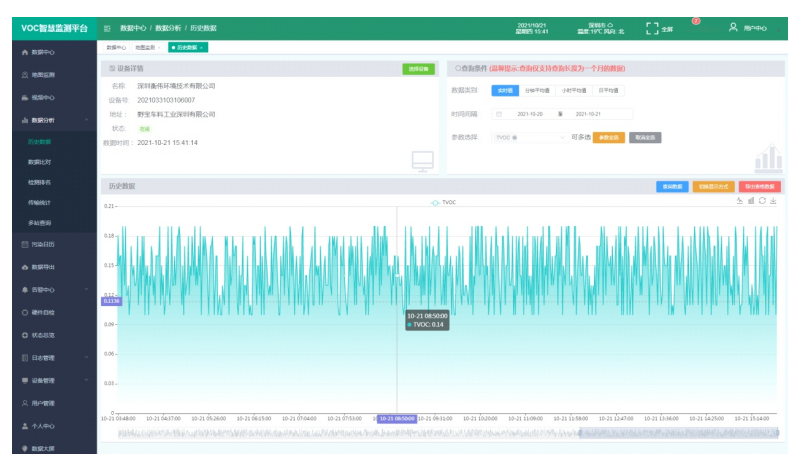Click the chart data zoom slider handle
803x467 pixels.
pyautogui.click(x=580, y=433)
